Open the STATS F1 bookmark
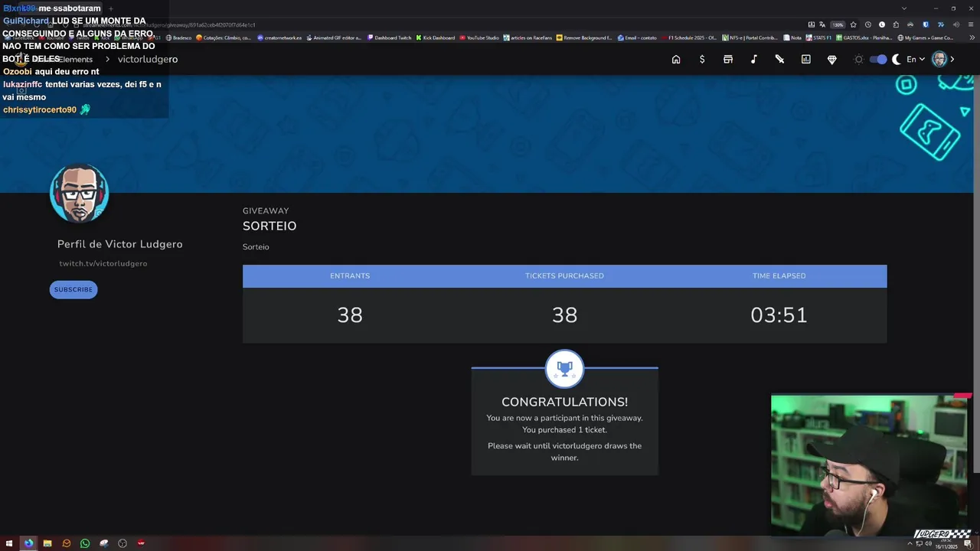The height and width of the screenshot is (551, 980). tap(818, 37)
